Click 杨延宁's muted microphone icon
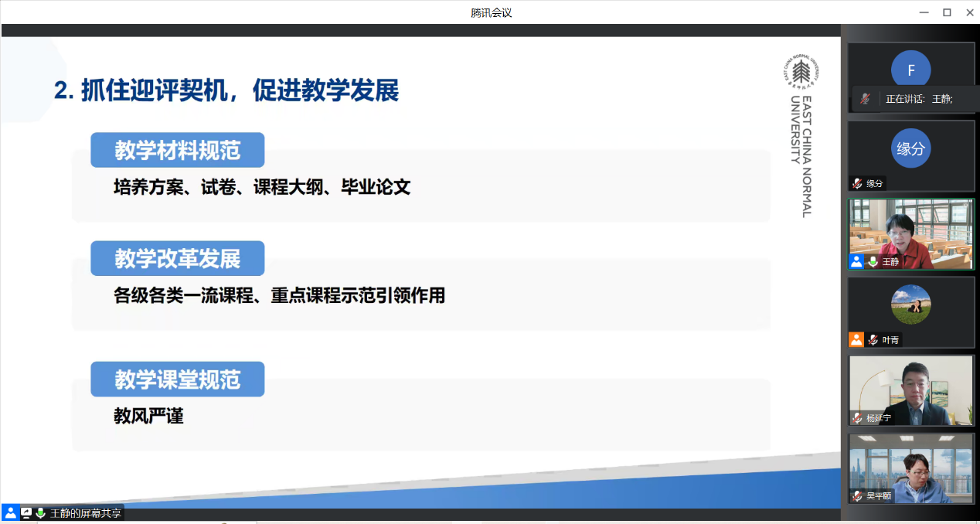This screenshot has height=524, width=980. coord(857,418)
